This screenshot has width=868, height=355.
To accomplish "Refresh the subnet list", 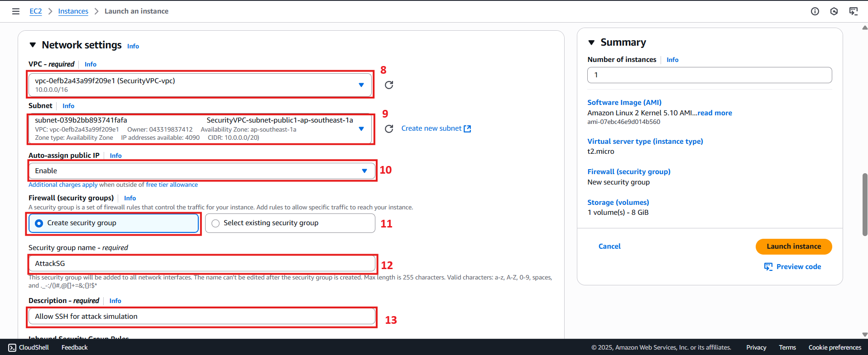I will 389,129.
